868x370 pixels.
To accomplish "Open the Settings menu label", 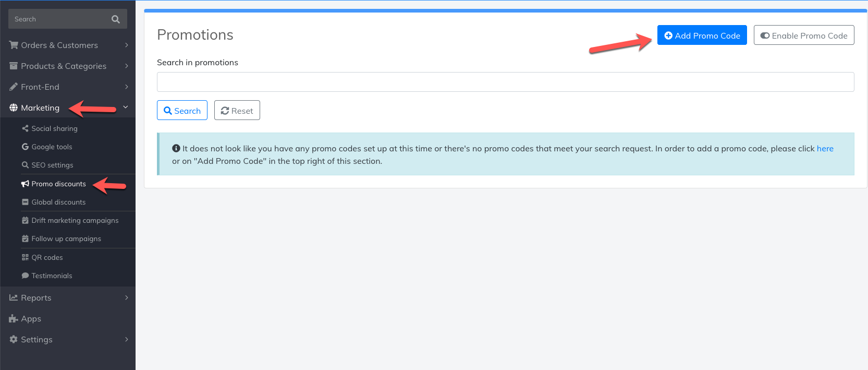I will click(x=36, y=339).
